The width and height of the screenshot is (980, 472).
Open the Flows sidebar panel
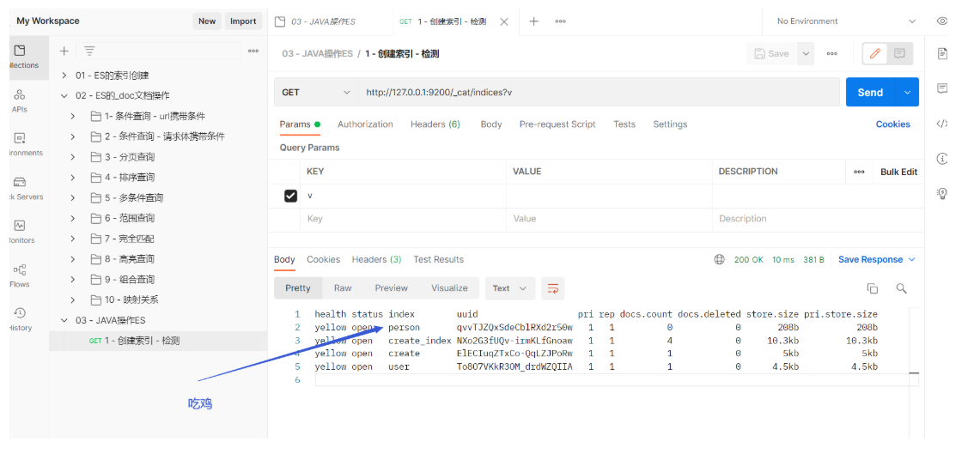(x=20, y=276)
